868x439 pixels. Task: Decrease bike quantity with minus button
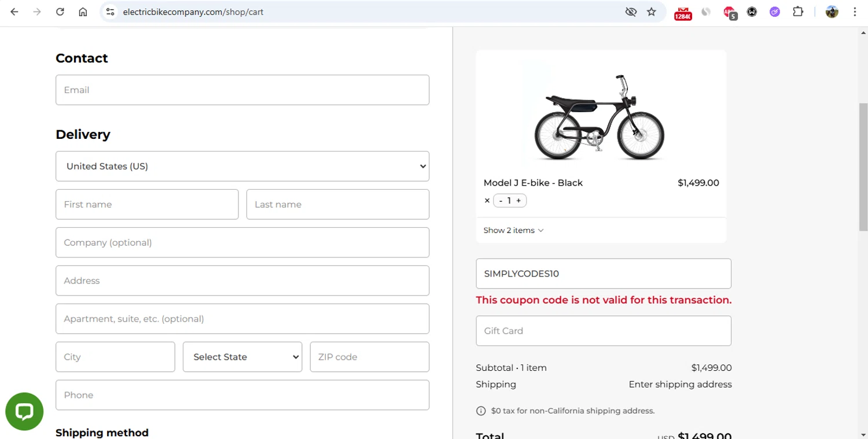click(501, 201)
